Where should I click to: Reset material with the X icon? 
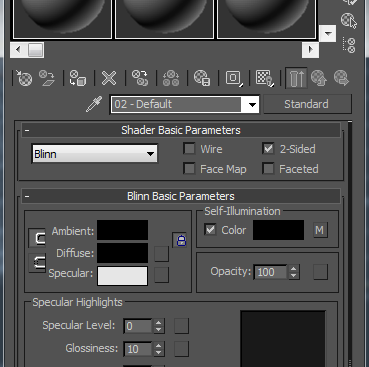pyautogui.click(x=109, y=78)
